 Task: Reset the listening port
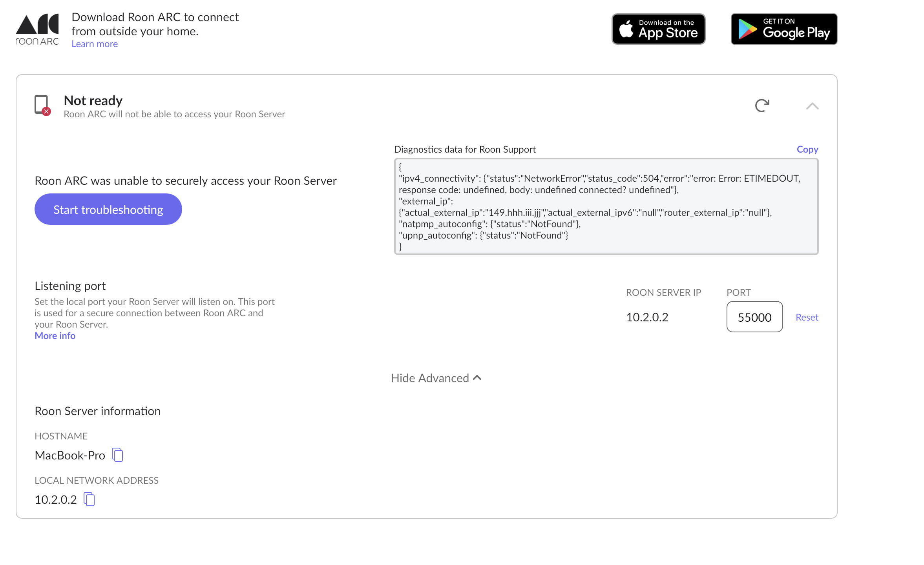point(807,317)
